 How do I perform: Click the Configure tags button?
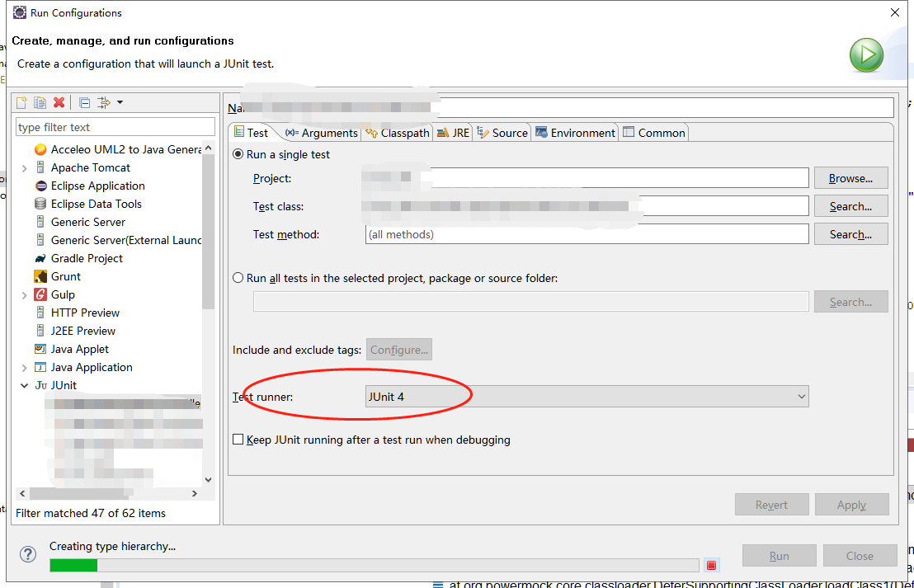[x=399, y=350]
